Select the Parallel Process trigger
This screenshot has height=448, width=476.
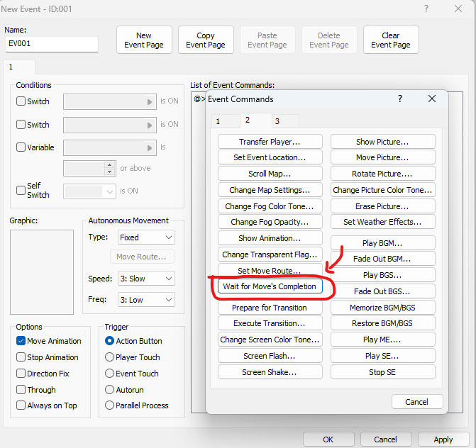110,405
